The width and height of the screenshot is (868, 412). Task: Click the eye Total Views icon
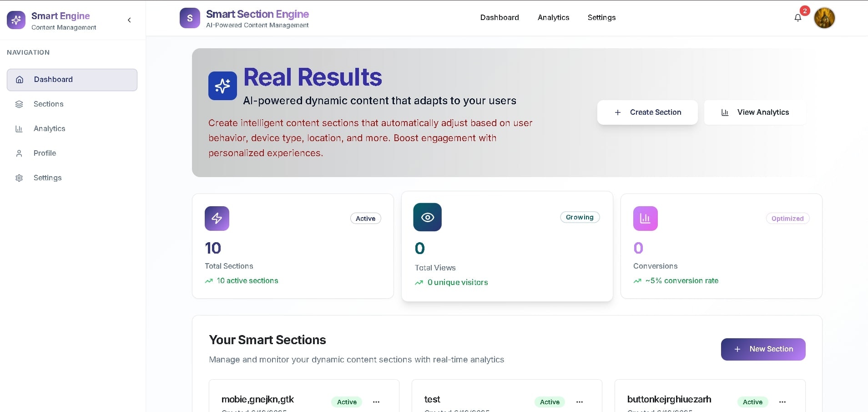pyautogui.click(x=427, y=217)
